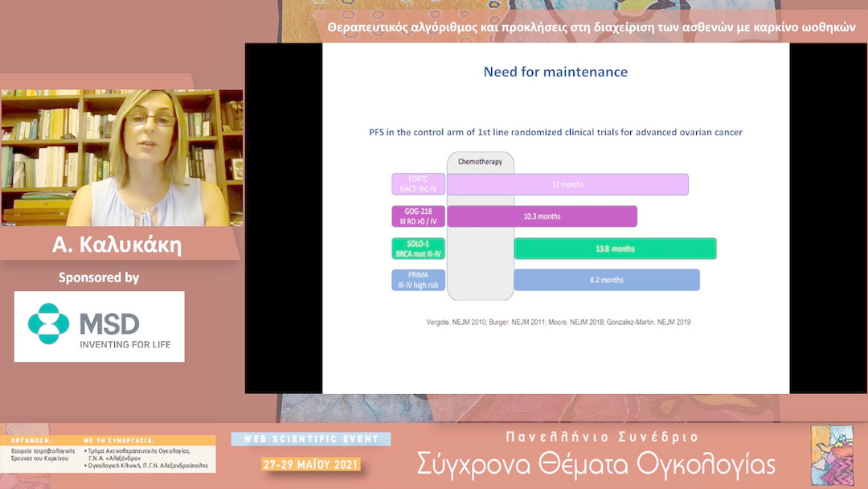
Task: Select the "EORTC NACT-IIIC-IV" trial label
Action: click(419, 184)
